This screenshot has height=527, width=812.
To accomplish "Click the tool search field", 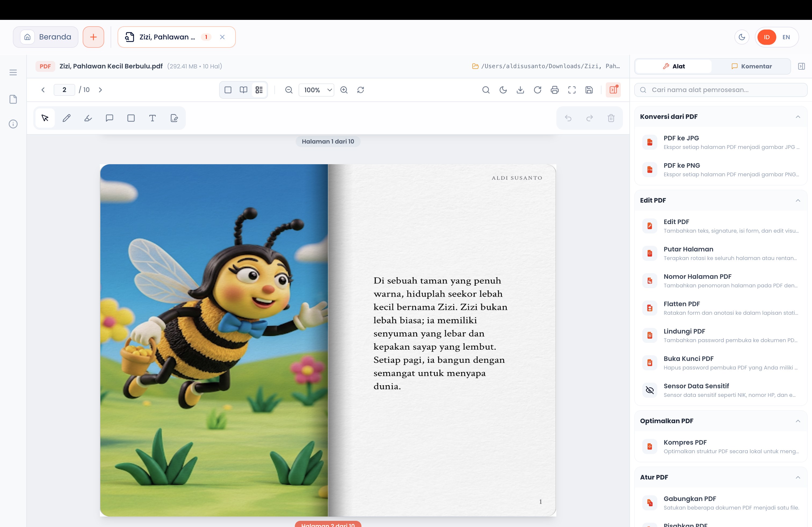I will (x=720, y=90).
